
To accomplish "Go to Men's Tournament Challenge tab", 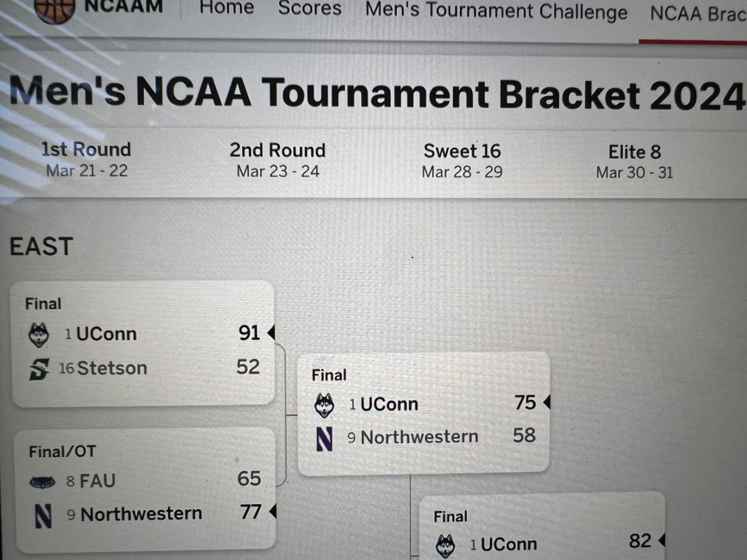I will (496, 12).
